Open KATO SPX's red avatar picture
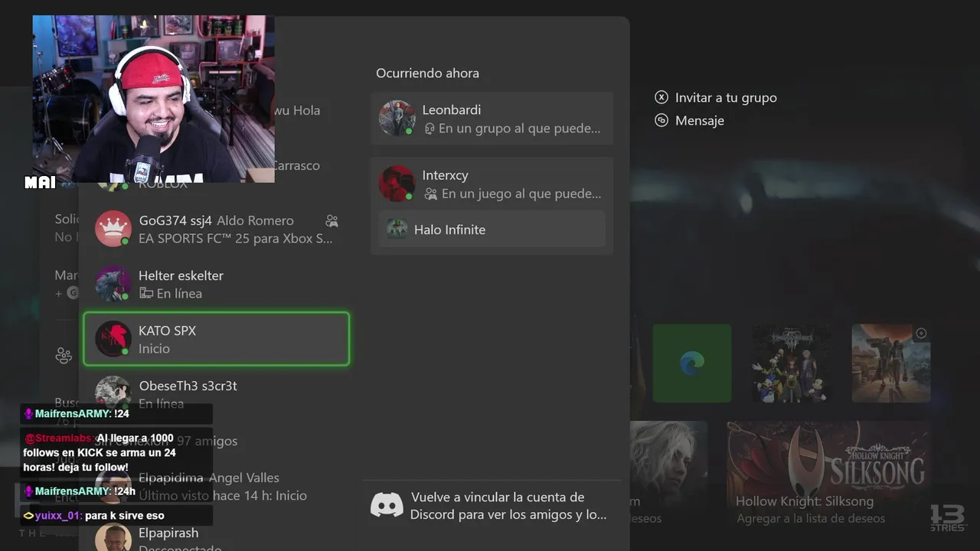The height and width of the screenshot is (551, 980). click(113, 338)
